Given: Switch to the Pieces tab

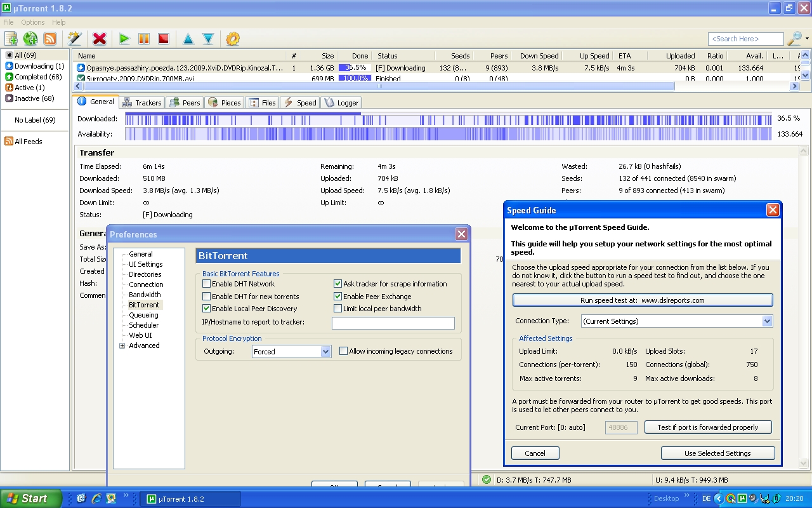Looking at the screenshot, I should coord(225,102).
